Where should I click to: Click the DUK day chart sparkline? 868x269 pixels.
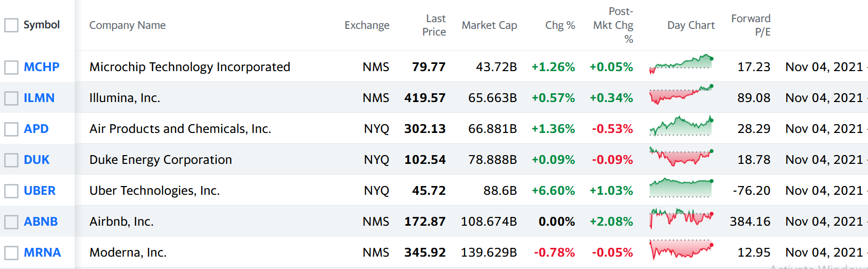(x=681, y=157)
